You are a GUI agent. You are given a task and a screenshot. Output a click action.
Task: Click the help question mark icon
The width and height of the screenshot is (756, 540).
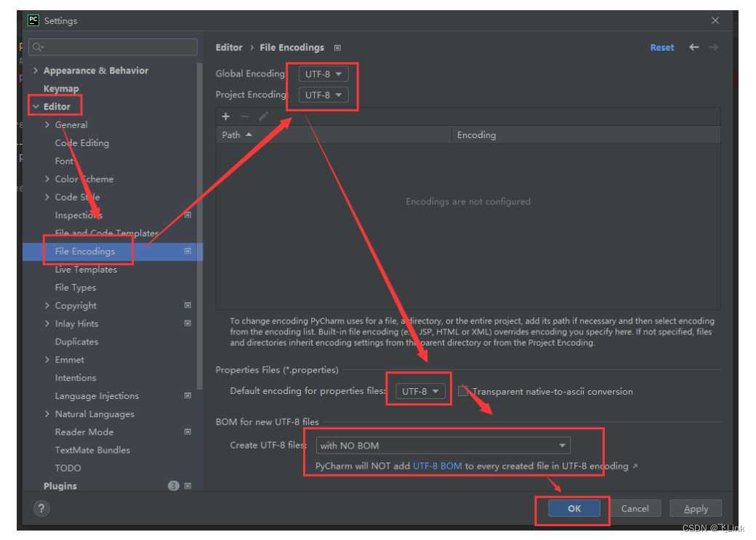click(41, 508)
